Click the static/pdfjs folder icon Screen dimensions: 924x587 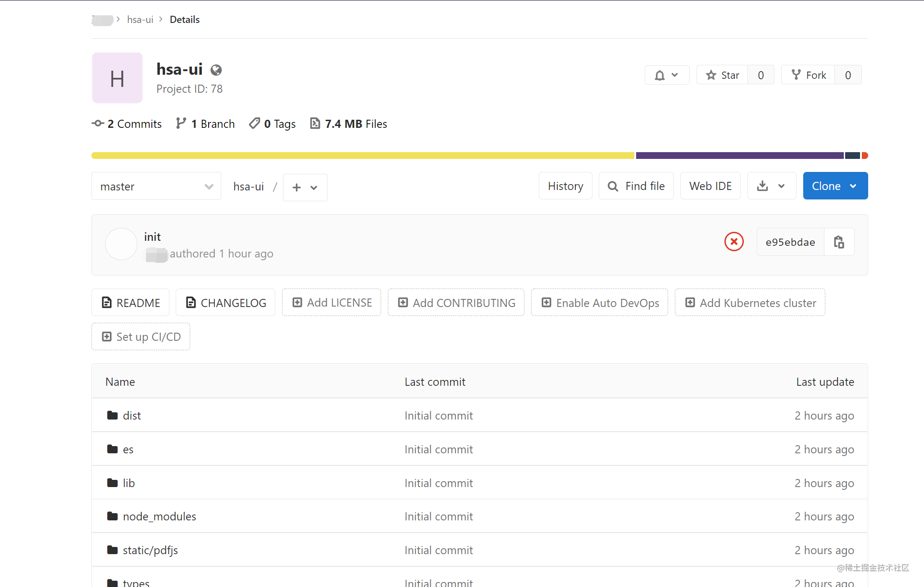pos(113,550)
